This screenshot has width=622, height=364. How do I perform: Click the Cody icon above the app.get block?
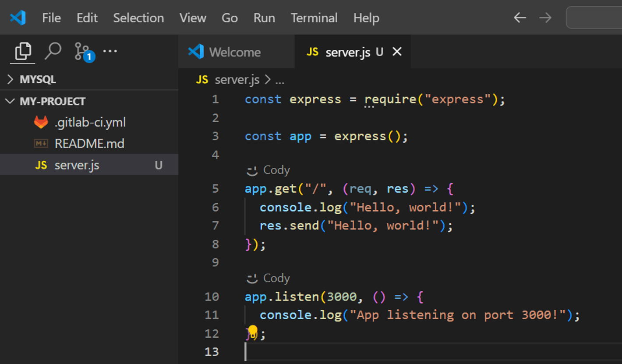click(x=252, y=170)
